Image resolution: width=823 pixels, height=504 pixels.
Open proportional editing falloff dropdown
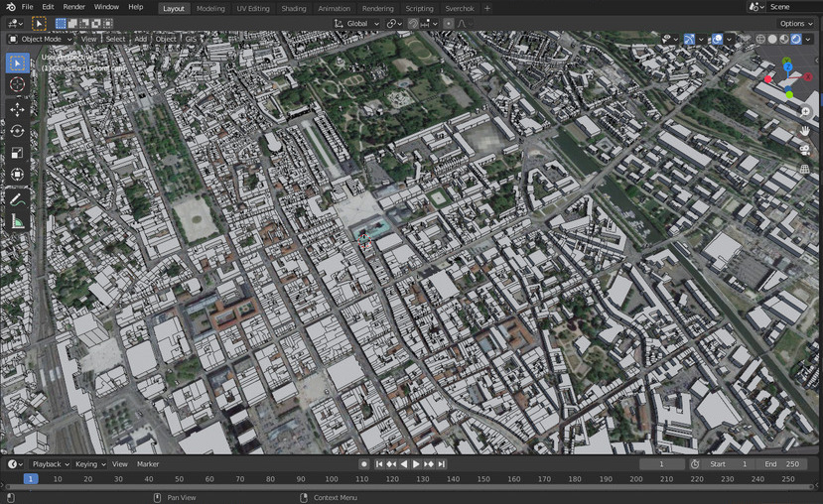(x=465, y=24)
